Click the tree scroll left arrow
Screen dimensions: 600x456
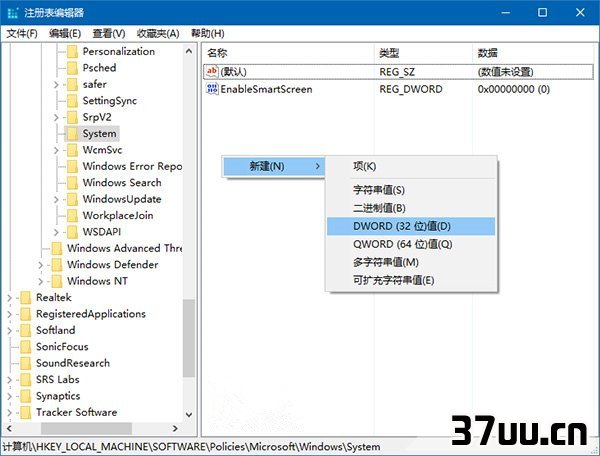[9, 428]
